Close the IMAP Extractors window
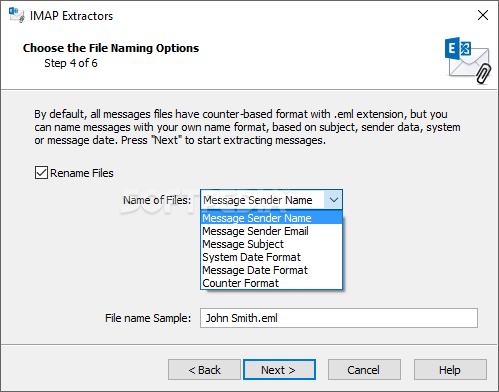499x392 pixels. (x=483, y=15)
